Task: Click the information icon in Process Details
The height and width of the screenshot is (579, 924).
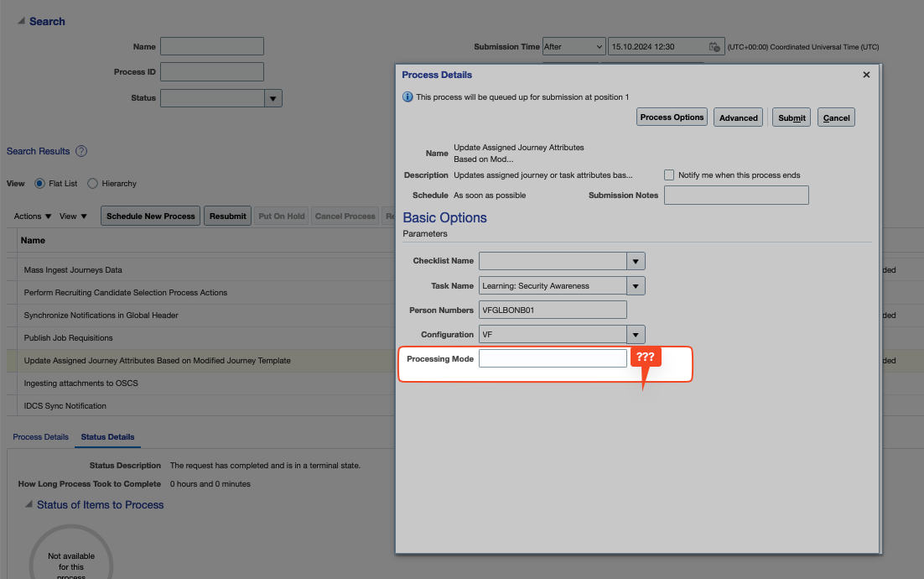Action: coord(405,96)
